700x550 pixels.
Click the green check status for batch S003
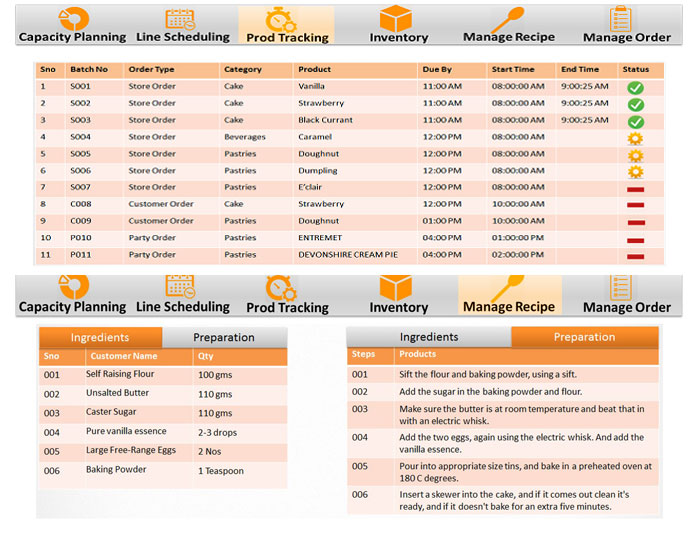coord(635,122)
